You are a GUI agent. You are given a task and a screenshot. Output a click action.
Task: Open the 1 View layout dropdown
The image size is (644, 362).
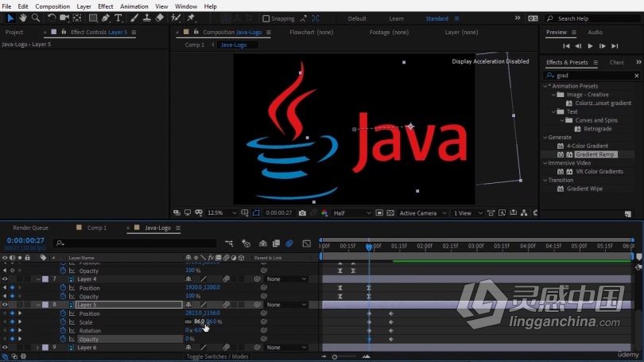click(467, 213)
